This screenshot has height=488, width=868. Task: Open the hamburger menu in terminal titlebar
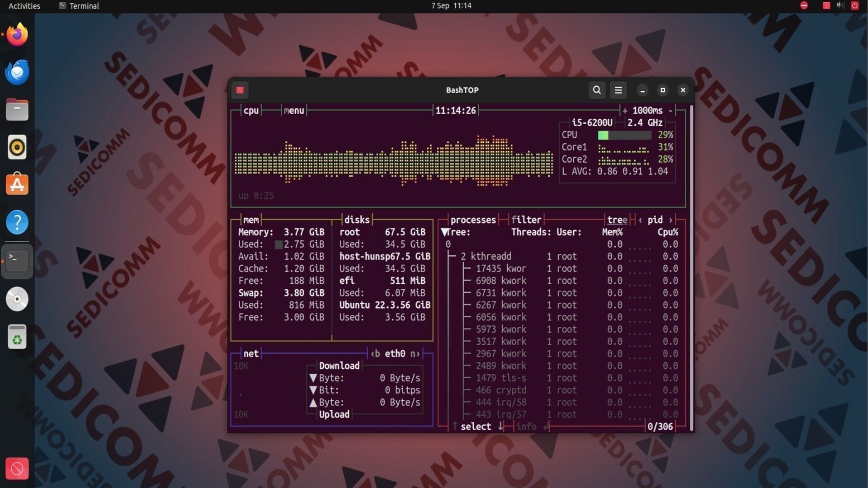click(x=618, y=90)
